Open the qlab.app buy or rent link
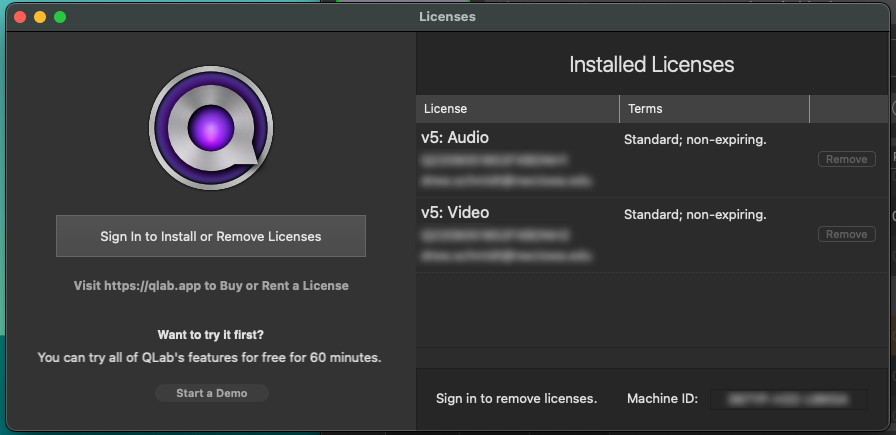 [x=211, y=285]
